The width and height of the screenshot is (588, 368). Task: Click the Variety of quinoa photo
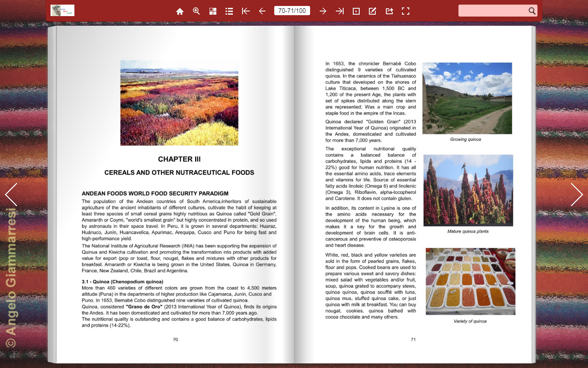pyautogui.click(x=470, y=282)
